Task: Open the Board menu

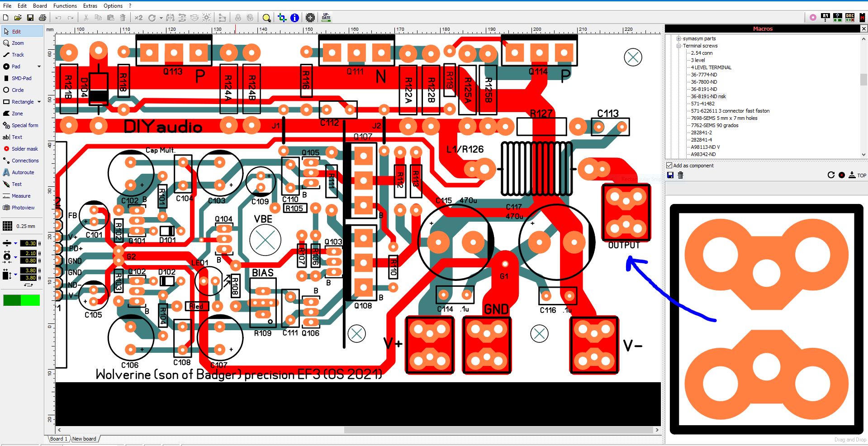Action: pyautogui.click(x=40, y=6)
